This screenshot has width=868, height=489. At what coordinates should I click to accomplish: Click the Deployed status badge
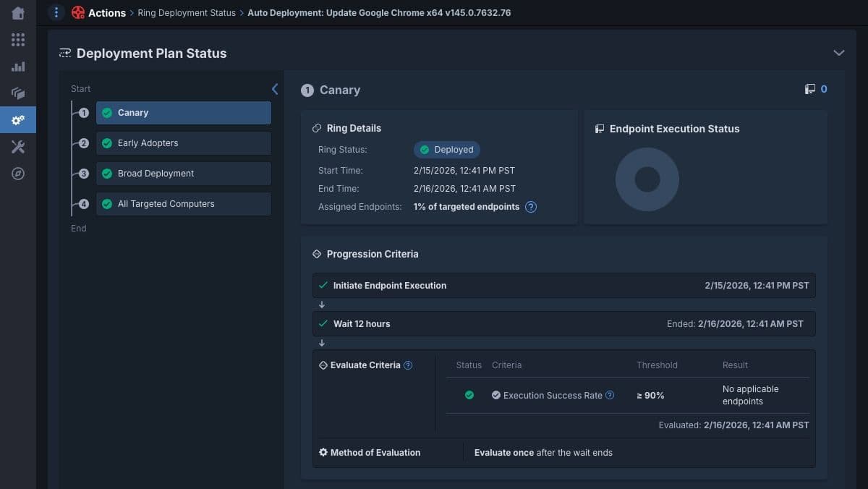tap(447, 150)
